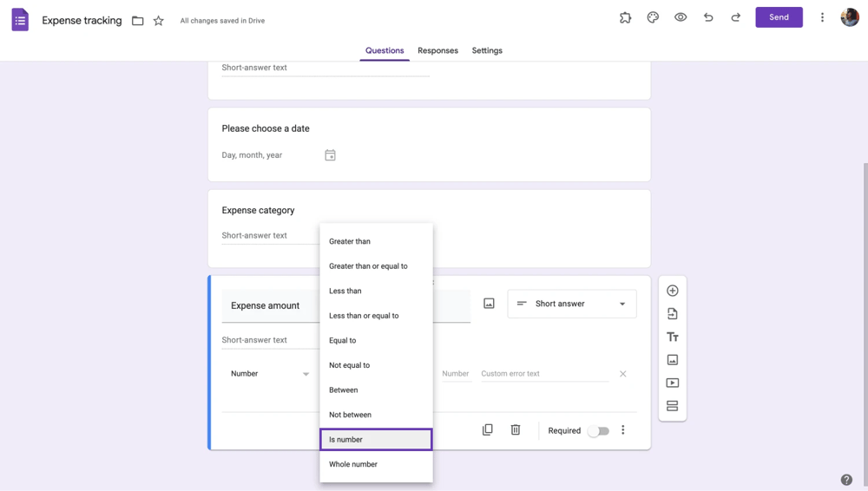Open the Number validation type dropdown
This screenshot has height=491, width=868.
(270, 374)
